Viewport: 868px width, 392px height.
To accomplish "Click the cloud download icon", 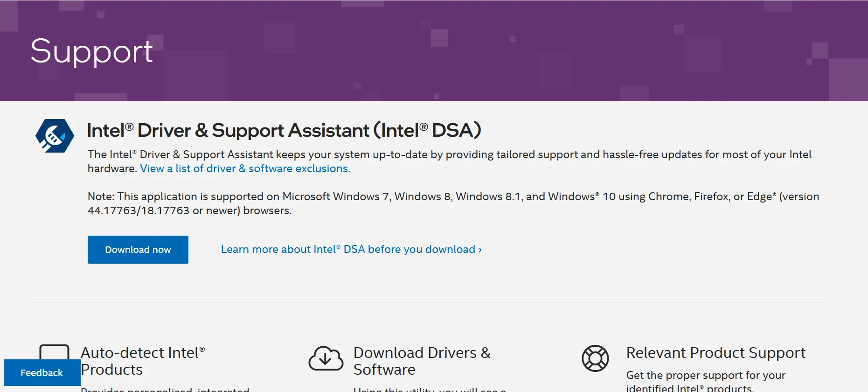I will 326,358.
